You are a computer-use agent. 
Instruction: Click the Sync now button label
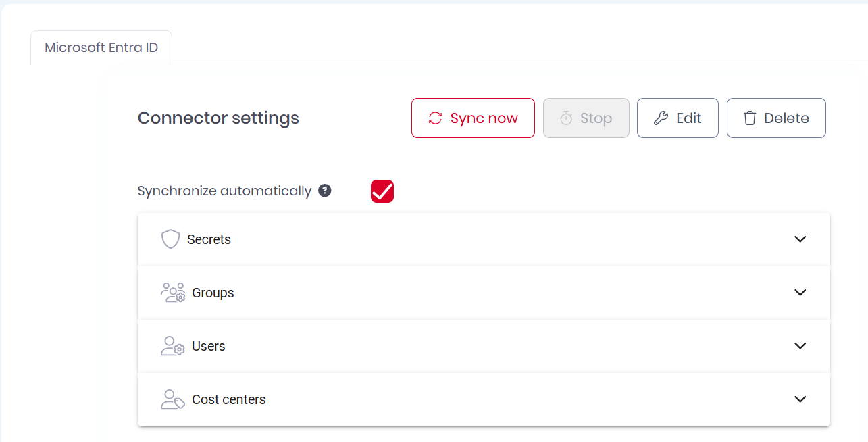coord(484,118)
